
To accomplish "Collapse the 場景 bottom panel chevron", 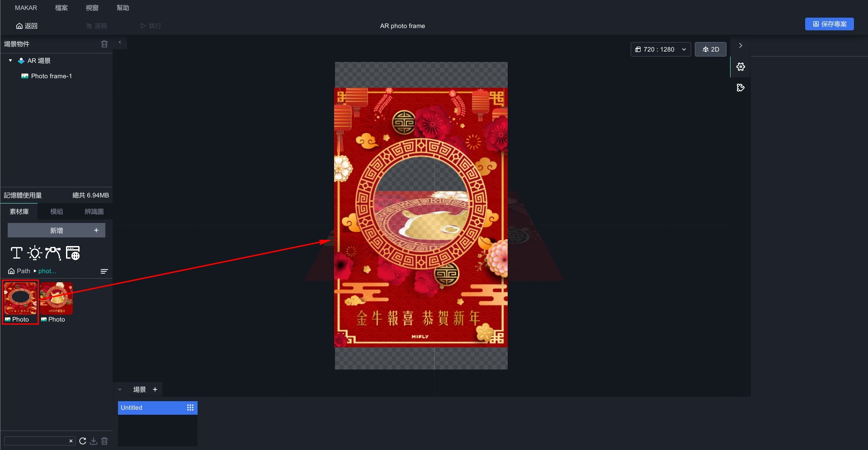I will pos(120,389).
